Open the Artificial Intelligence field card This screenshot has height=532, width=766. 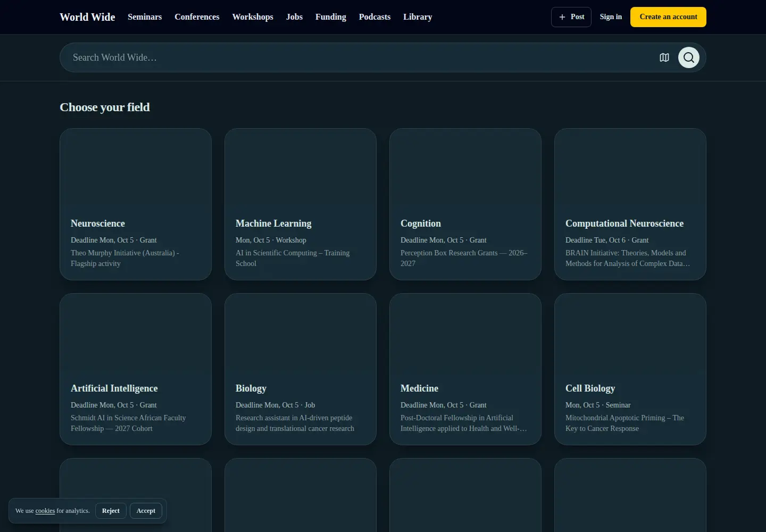pos(136,369)
